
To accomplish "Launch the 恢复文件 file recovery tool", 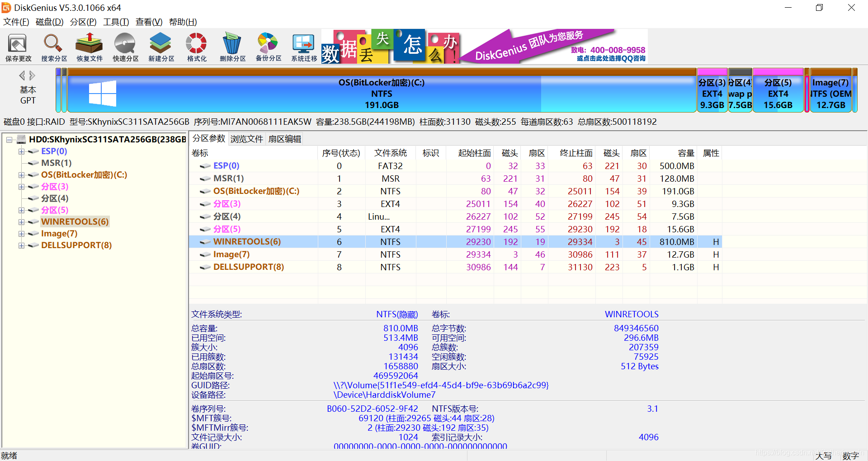I will 90,47.
